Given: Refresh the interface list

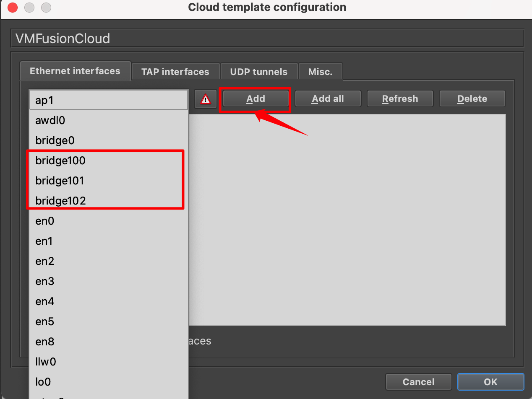Looking at the screenshot, I should pos(400,99).
